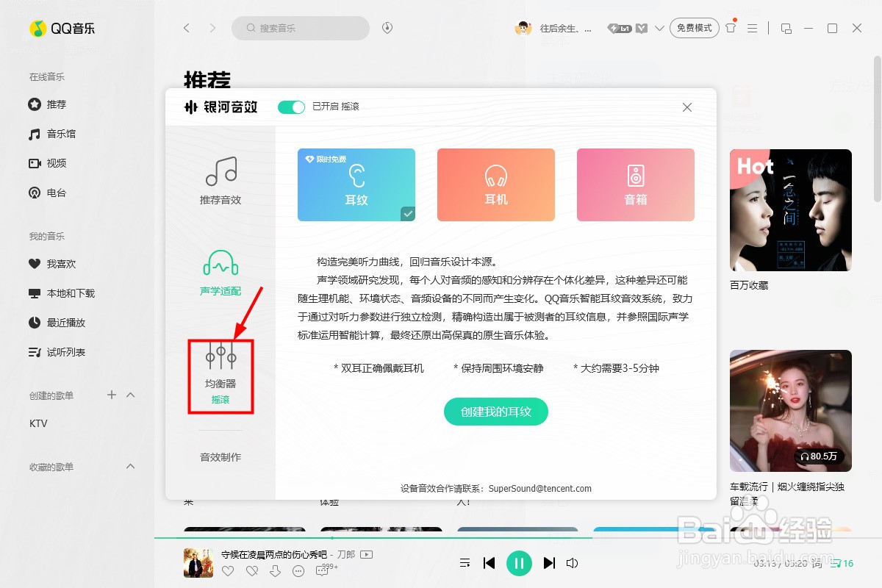Click the QQ音乐 logo
This screenshot has width=882, height=588.
coord(62,29)
